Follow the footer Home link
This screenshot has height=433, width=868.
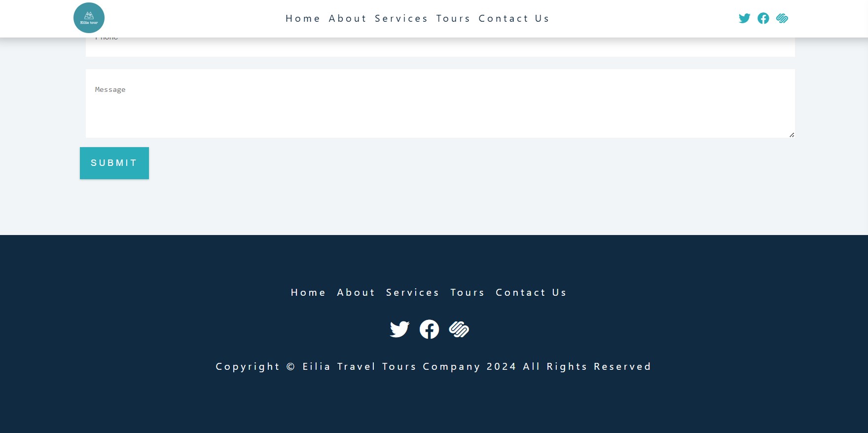click(308, 292)
